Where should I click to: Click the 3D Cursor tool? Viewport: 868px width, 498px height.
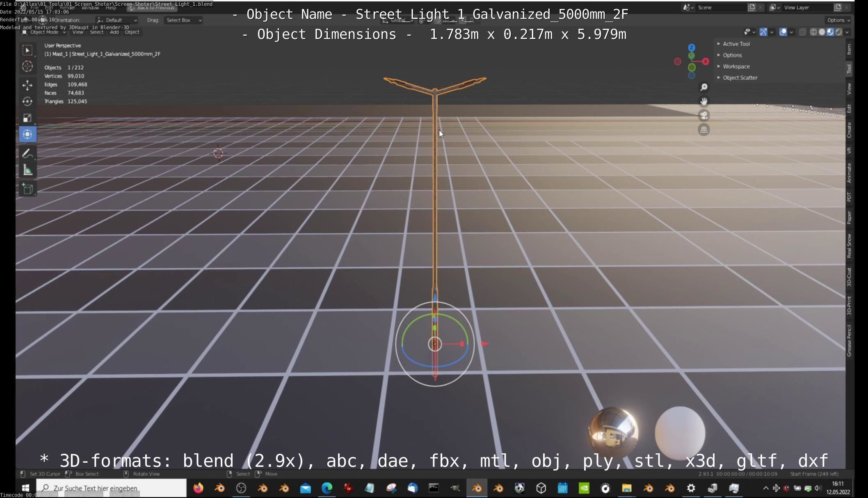(27, 66)
